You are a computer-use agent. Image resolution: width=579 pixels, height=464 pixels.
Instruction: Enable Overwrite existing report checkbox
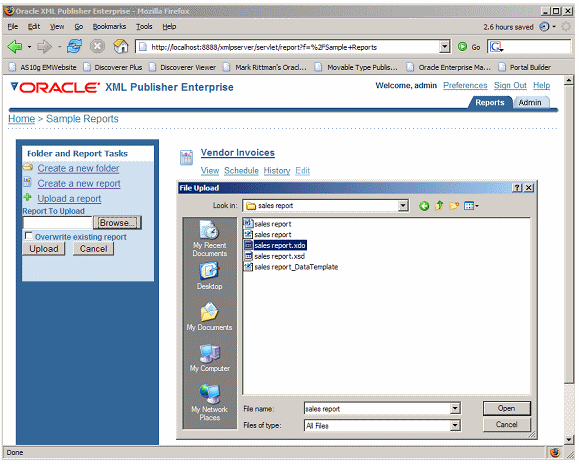pos(28,236)
